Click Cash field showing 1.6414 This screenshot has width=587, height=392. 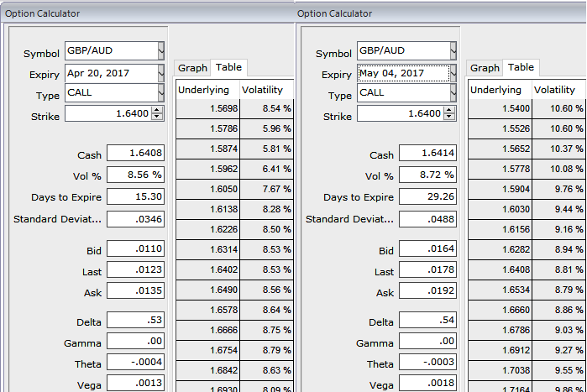click(427, 153)
